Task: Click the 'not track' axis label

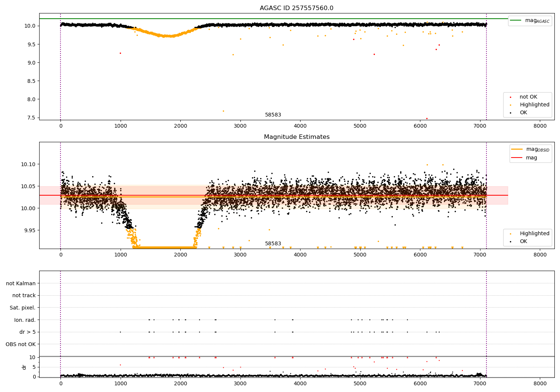Action: pos(24,295)
